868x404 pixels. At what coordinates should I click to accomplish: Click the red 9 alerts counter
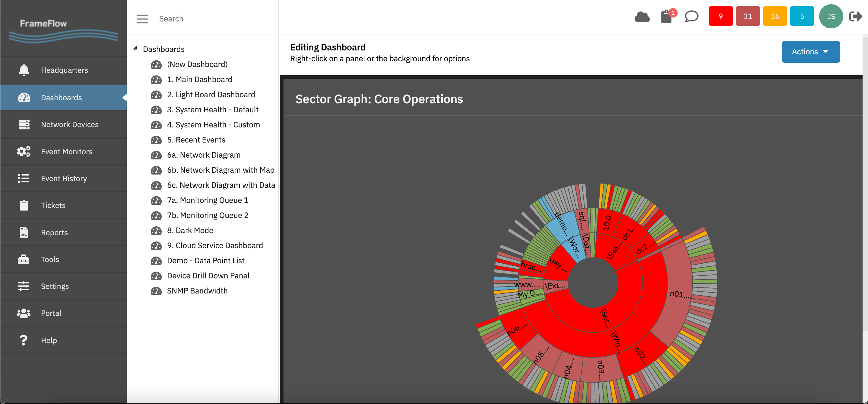pos(721,16)
